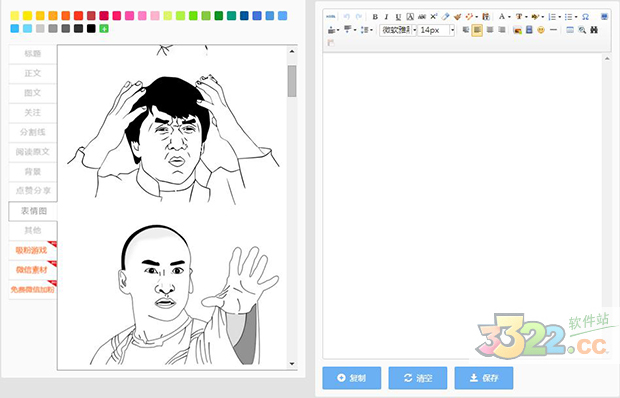The image size is (620, 398).
Task: Pick the black color swatch
Action: click(91, 28)
